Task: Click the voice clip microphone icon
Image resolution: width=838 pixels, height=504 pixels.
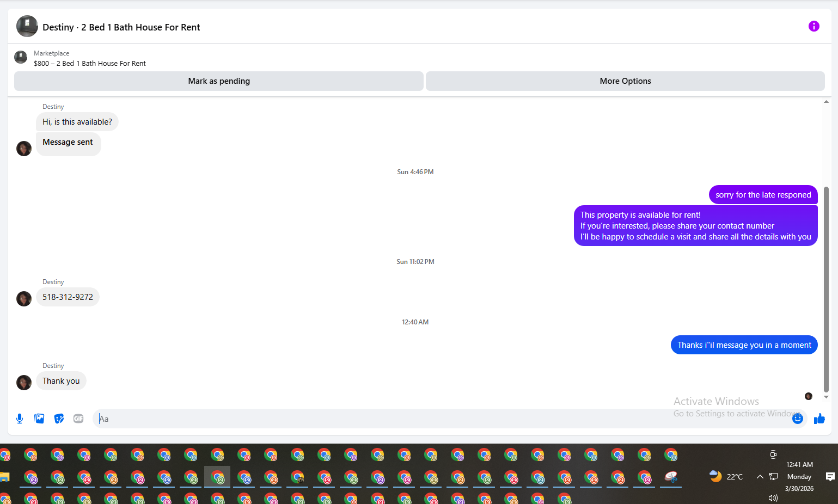Action: pos(20,419)
